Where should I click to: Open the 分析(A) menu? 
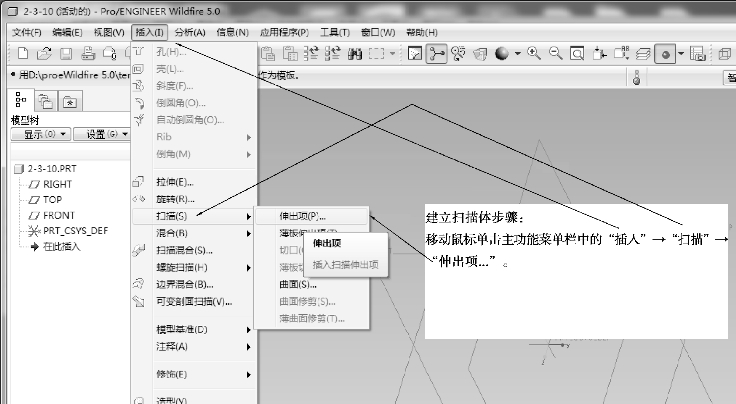tap(190, 32)
